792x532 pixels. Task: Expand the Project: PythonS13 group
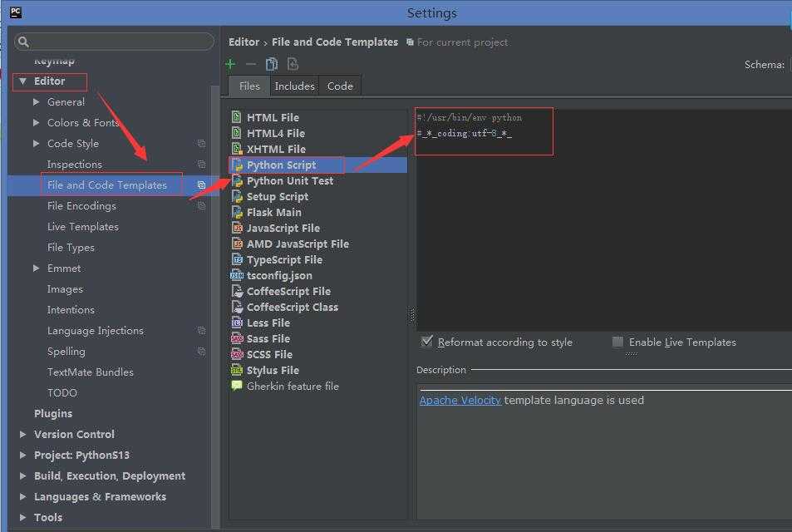[x=22, y=455]
